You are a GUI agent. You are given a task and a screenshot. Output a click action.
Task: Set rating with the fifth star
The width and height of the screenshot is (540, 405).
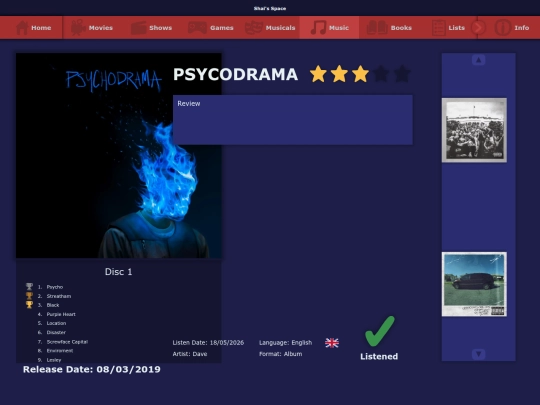[x=402, y=74]
